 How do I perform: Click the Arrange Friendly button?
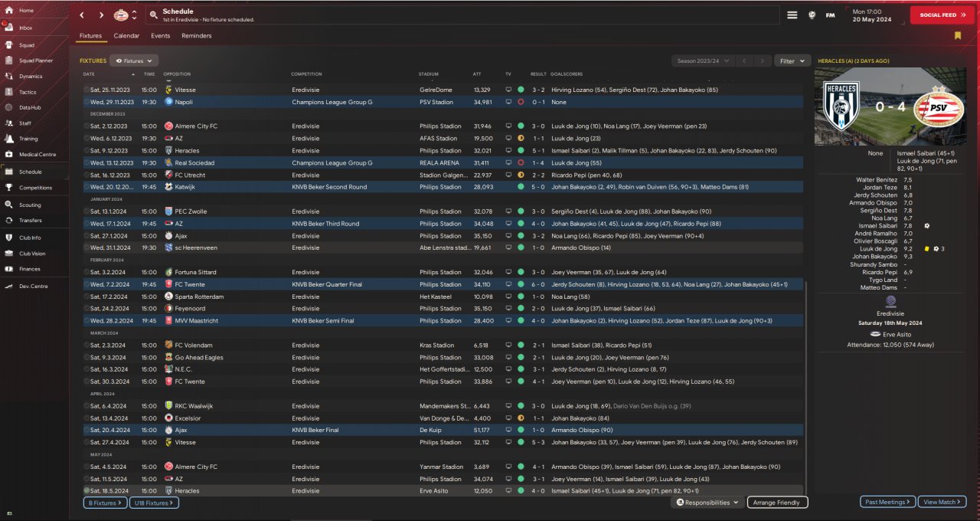777,503
